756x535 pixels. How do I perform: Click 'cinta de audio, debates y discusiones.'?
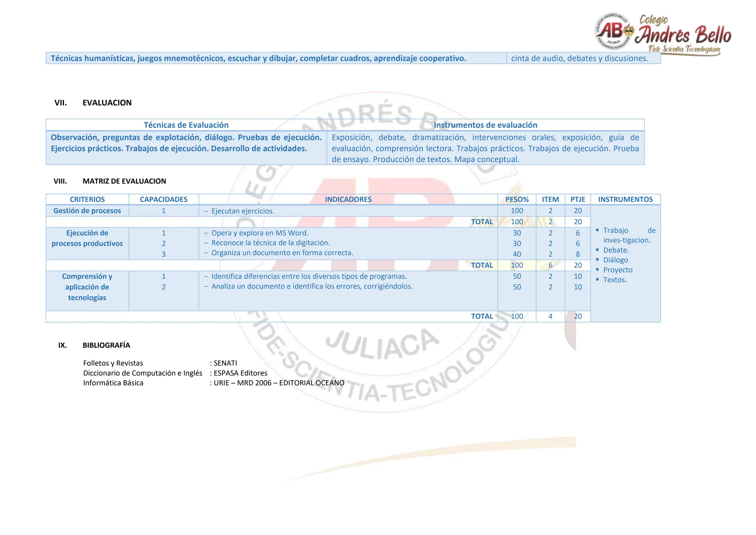click(580, 58)
